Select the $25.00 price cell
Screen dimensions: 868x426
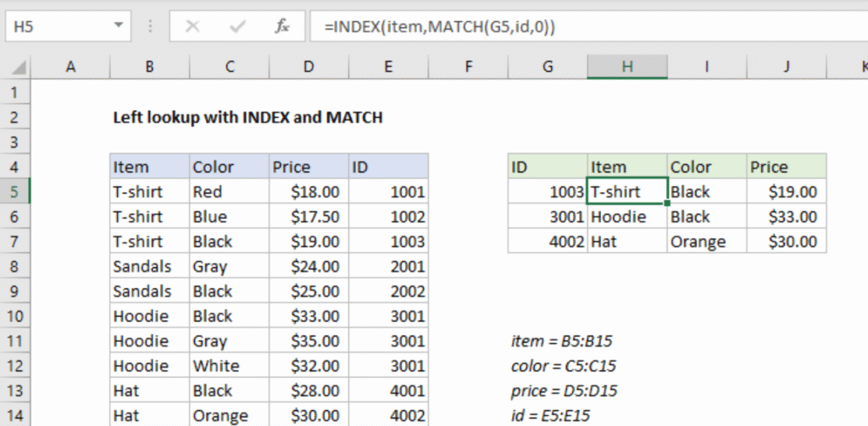tap(309, 291)
